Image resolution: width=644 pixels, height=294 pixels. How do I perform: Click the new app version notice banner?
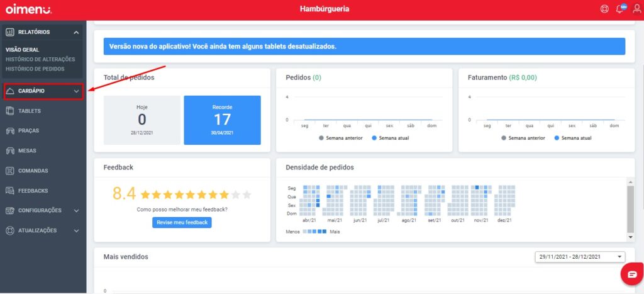point(364,47)
